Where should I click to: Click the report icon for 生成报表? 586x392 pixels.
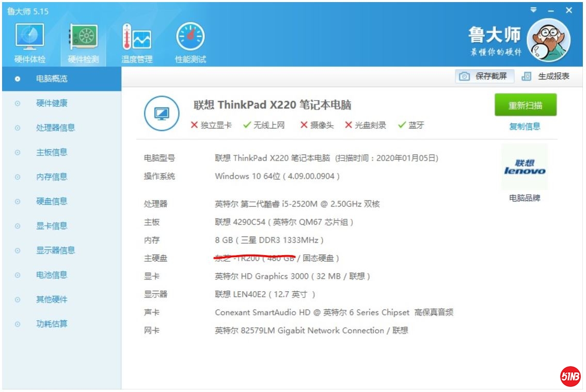(x=526, y=76)
